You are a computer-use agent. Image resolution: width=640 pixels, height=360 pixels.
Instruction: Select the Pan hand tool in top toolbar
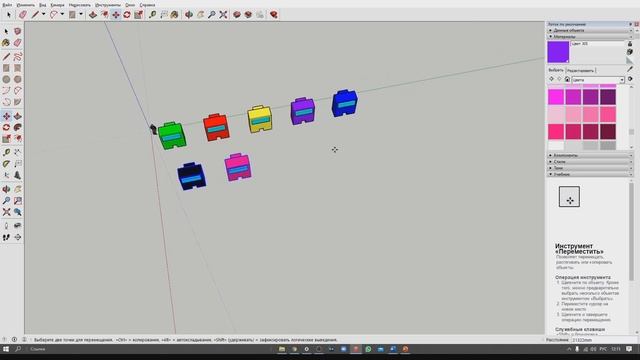coord(200,15)
